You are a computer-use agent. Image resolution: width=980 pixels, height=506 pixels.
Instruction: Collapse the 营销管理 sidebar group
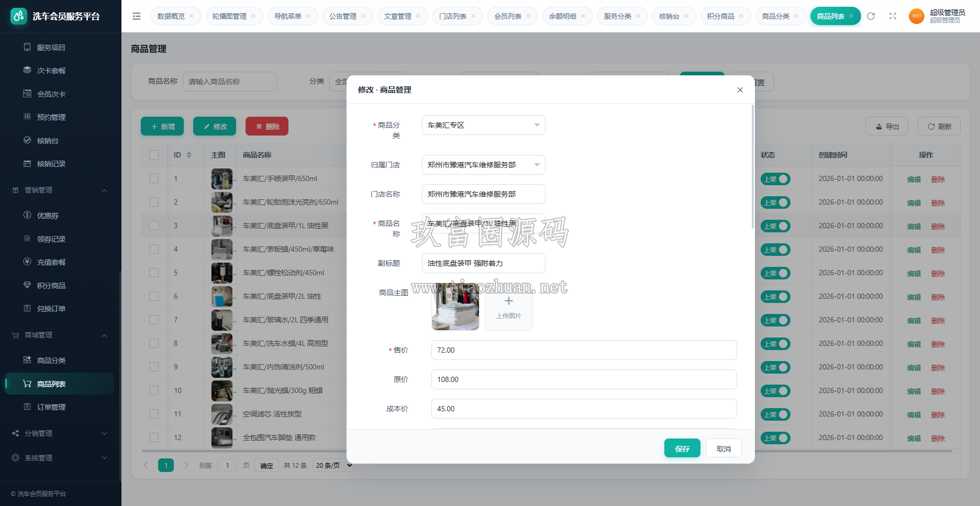60,190
